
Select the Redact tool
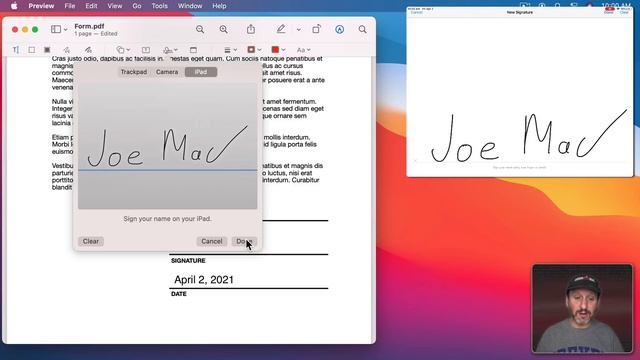pos(47,50)
